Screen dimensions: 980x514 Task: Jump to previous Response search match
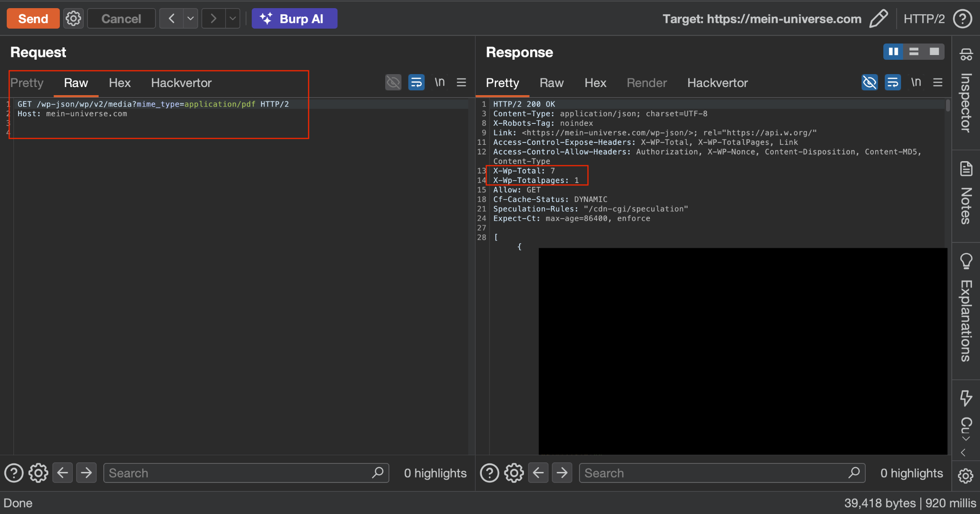tap(538, 473)
